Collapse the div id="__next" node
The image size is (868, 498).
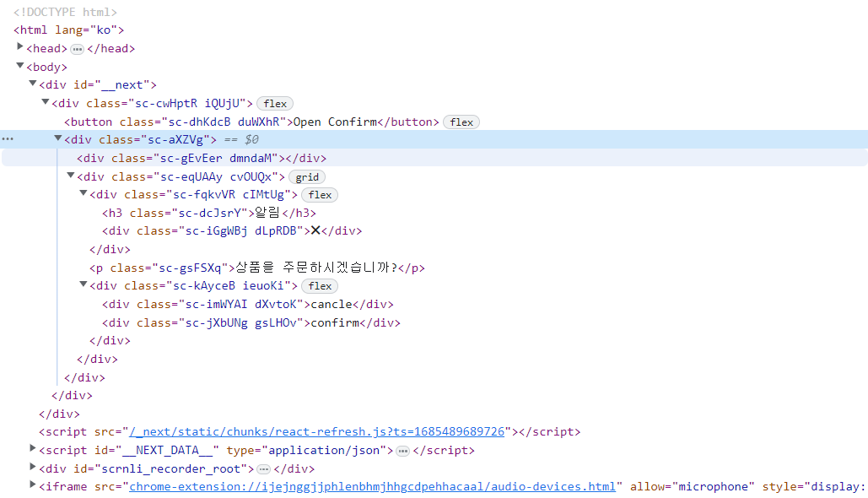point(33,84)
